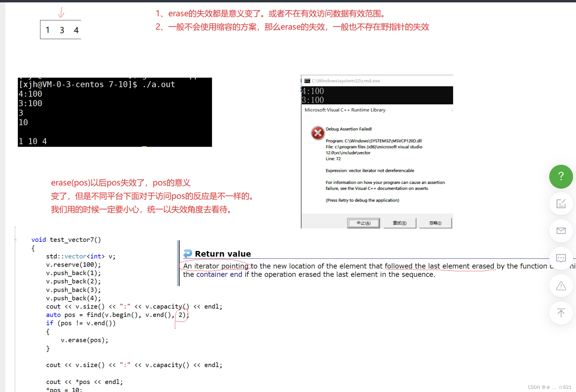
Task: Select 'Microsoft Visual C++ Runtime Library' title
Action: (345, 110)
